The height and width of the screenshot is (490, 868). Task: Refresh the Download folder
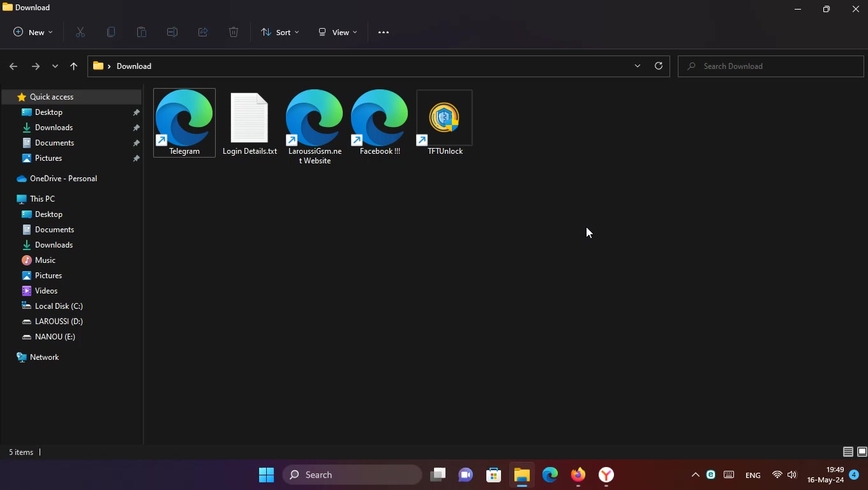[x=659, y=66]
